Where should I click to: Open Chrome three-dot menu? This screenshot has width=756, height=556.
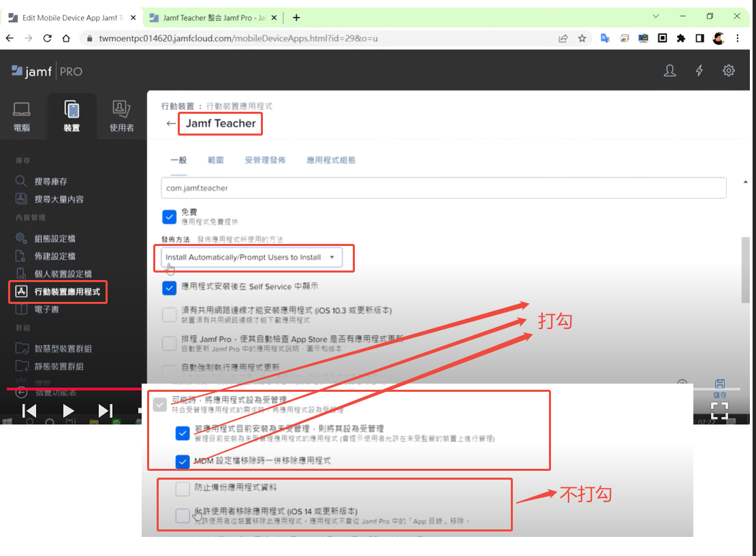(x=737, y=38)
